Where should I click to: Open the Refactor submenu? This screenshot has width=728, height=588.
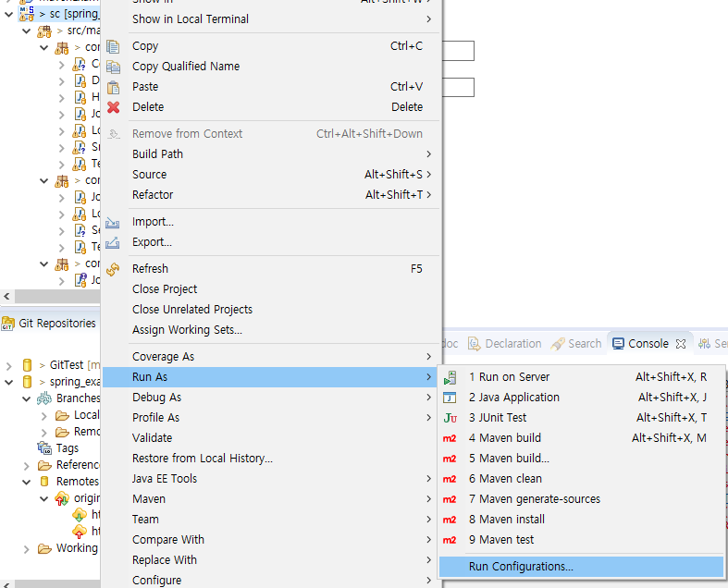pos(270,195)
